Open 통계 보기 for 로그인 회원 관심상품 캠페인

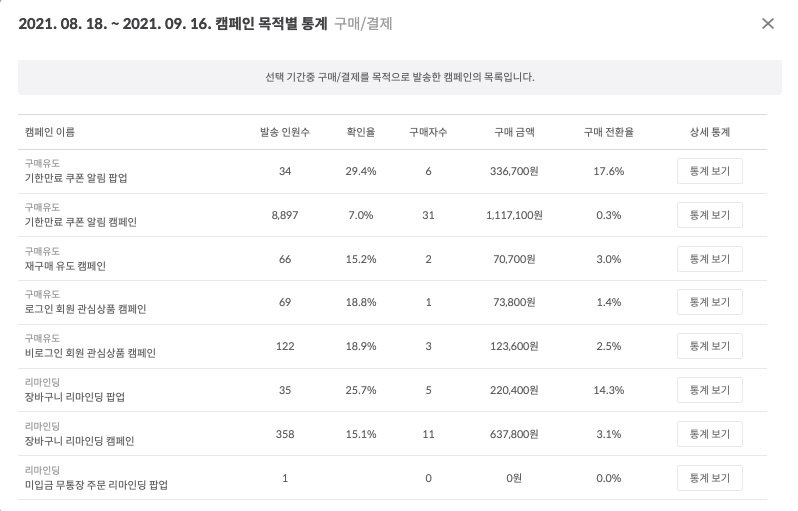(x=709, y=302)
